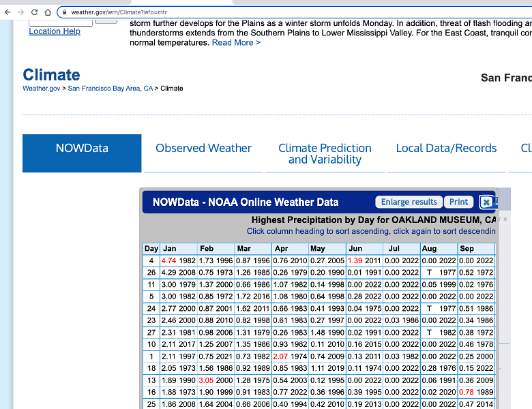Click the red 2.07 value in Apr
Screen dimensions: 532x409
pyautogui.click(x=280, y=357)
